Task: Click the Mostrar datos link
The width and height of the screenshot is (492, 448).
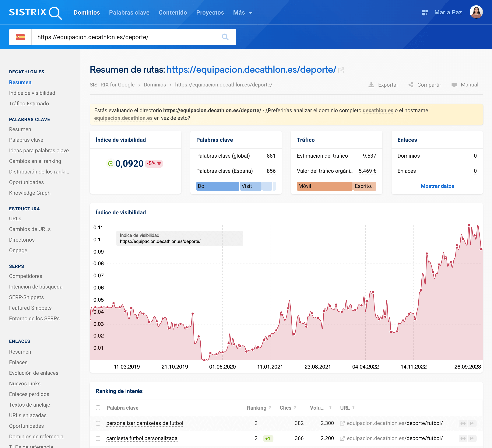Action: point(437,186)
